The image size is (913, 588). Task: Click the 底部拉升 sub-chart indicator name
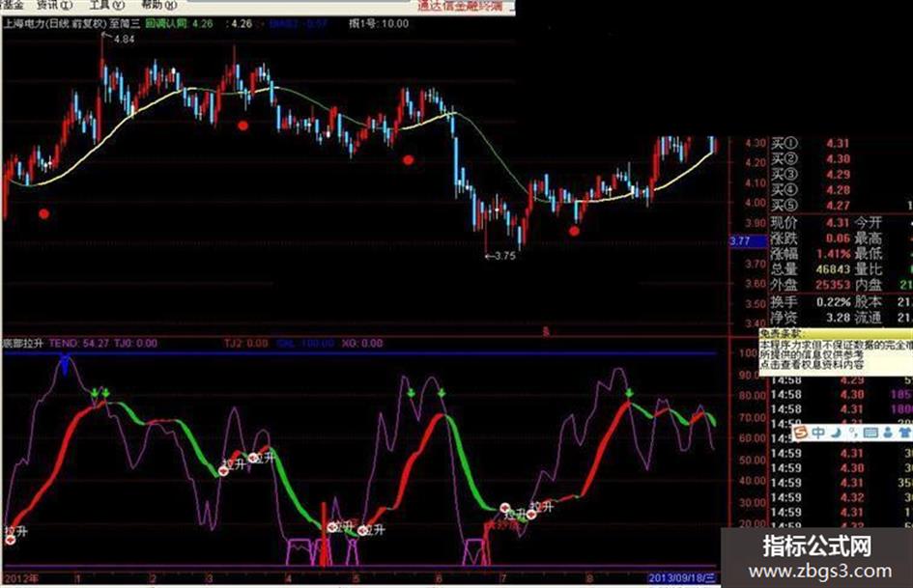click(23, 344)
